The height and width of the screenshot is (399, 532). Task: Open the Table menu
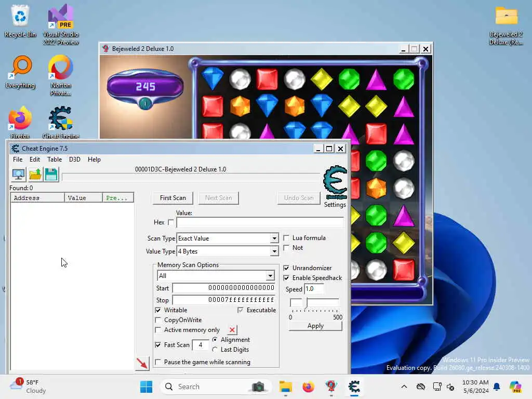coord(55,159)
